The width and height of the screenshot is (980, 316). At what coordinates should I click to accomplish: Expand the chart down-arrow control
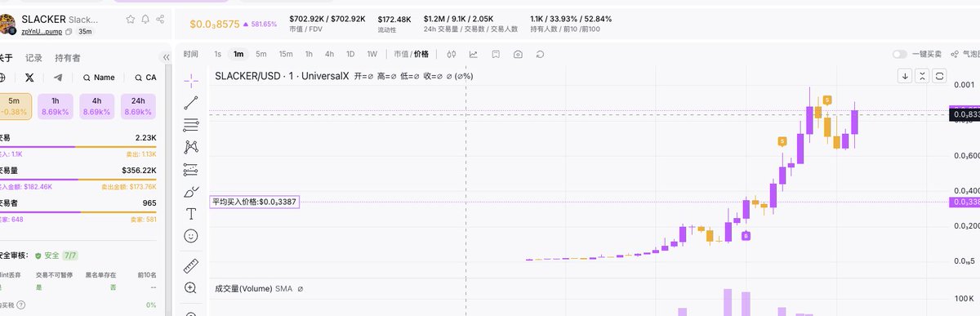pyautogui.click(x=905, y=76)
